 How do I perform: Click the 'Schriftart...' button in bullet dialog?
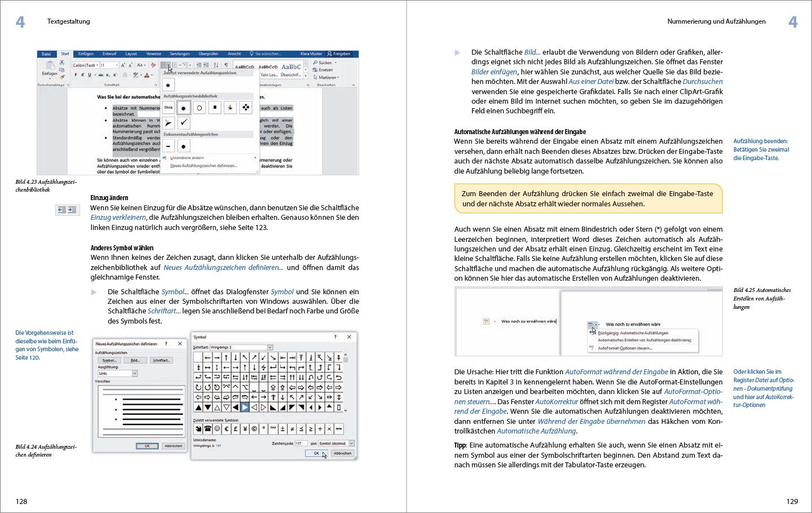tap(161, 360)
